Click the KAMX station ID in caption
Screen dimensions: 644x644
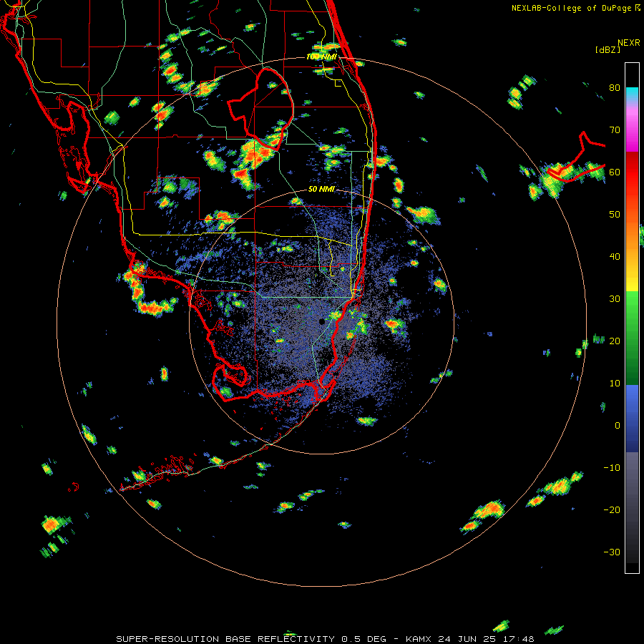(419, 639)
